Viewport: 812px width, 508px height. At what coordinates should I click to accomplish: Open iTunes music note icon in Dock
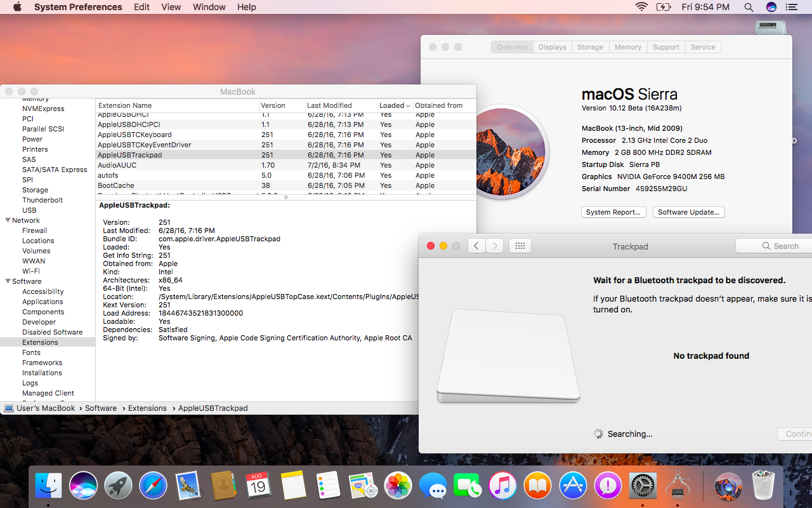(503, 486)
